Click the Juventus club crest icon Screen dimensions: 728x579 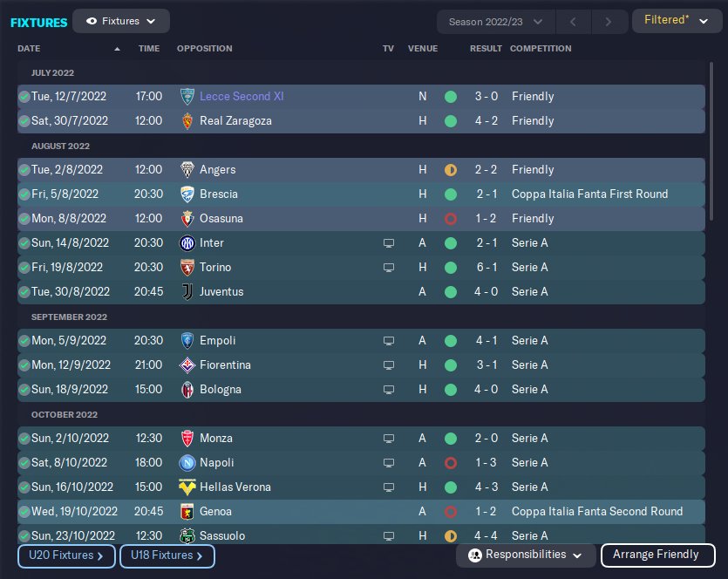tap(187, 291)
